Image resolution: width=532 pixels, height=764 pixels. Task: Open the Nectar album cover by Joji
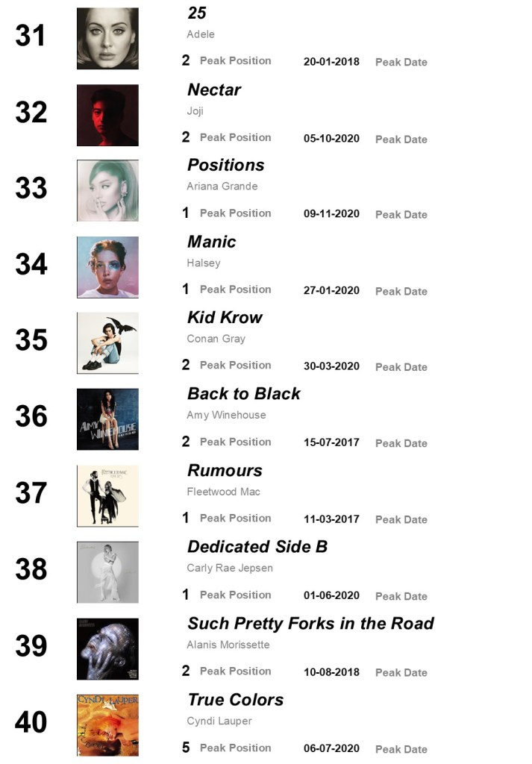pyautogui.click(x=107, y=115)
